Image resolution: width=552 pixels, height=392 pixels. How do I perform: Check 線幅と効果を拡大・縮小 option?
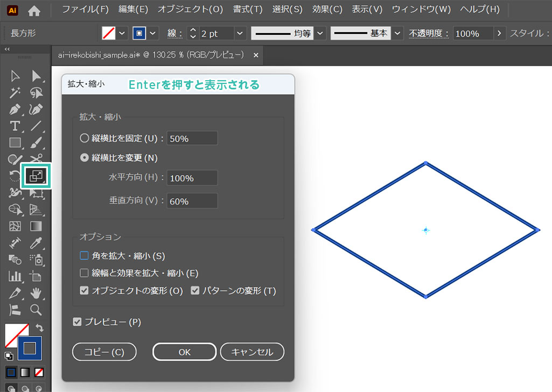84,273
